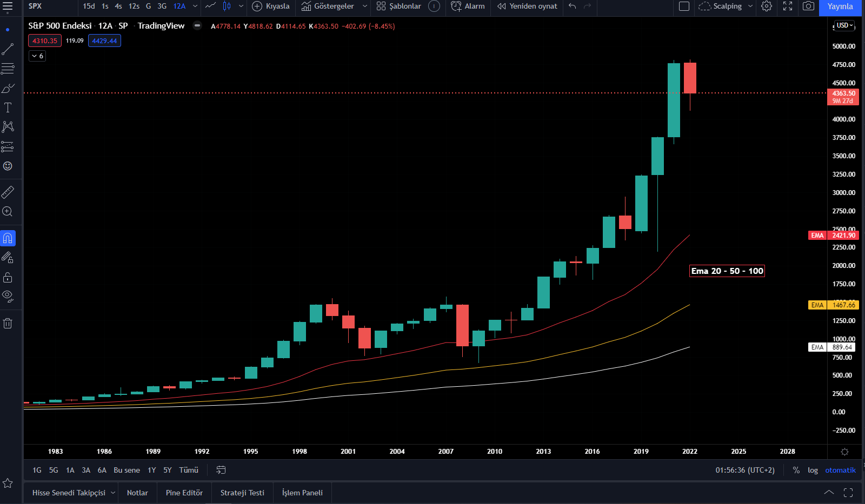This screenshot has width=865, height=504.
Task: Select the XABCD pattern tool
Action: pos(8,127)
